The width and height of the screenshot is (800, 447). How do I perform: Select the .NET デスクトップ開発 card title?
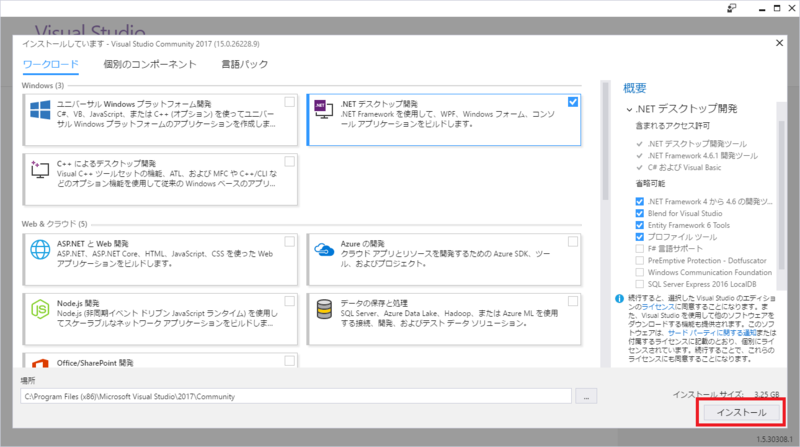point(379,104)
